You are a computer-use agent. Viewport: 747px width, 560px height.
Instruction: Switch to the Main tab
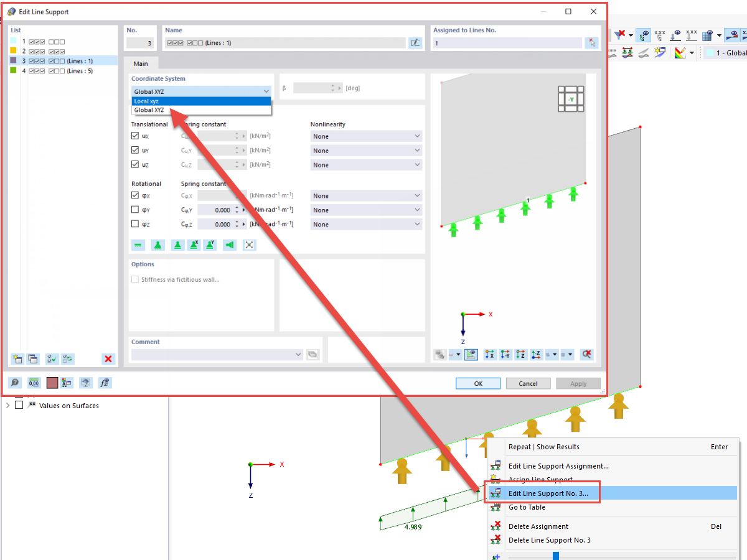pyautogui.click(x=141, y=63)
